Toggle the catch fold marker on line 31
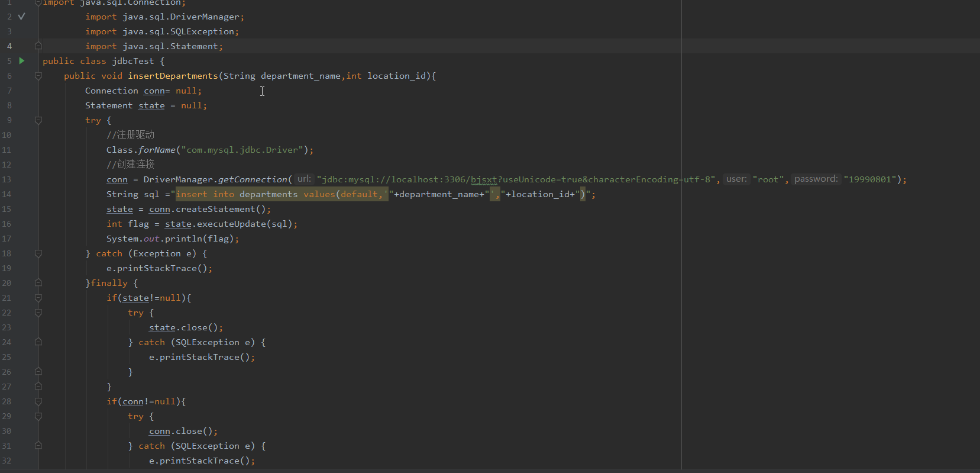The height and width of the screenshot is (473, 980). click(38, 446)
